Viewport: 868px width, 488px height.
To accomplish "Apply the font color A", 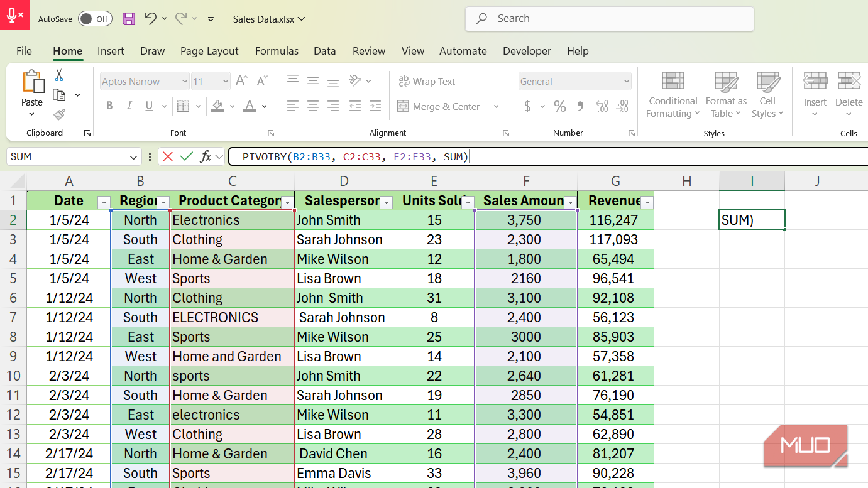I will click(250, 106).
